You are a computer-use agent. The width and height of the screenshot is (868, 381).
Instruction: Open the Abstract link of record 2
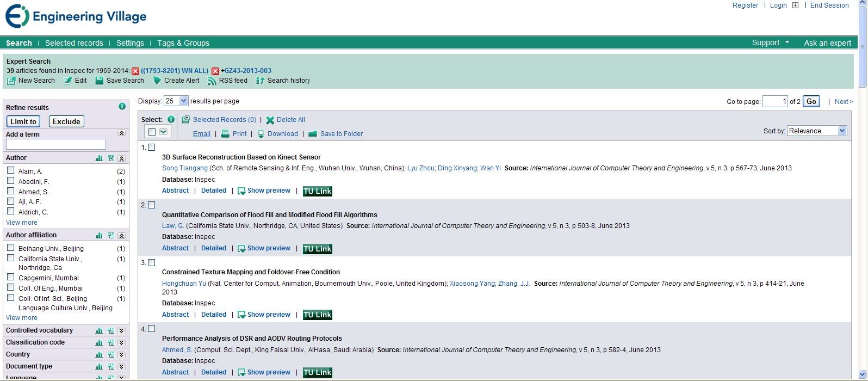pyautogui.click(x=176, y=248)
